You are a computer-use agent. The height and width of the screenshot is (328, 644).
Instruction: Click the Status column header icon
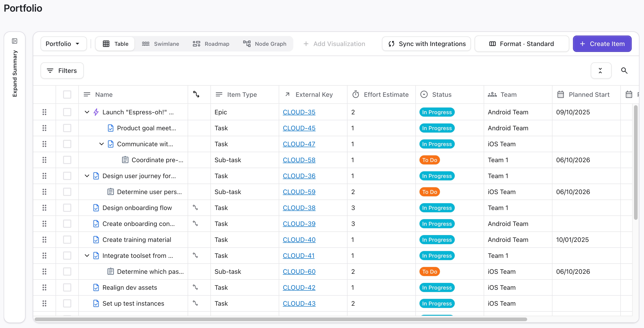424,95
